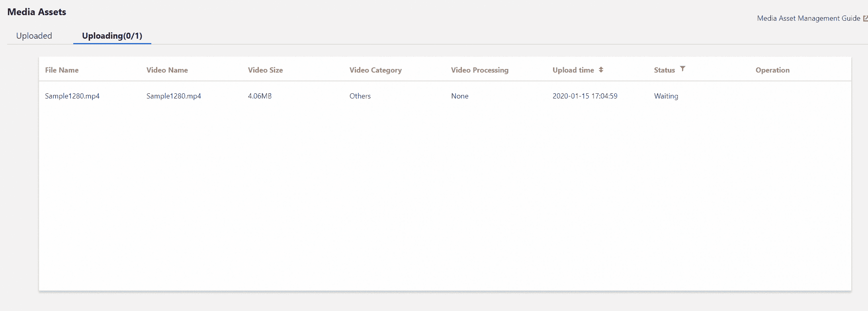Click the Video Category column header
868x311 pixels.
375,70
